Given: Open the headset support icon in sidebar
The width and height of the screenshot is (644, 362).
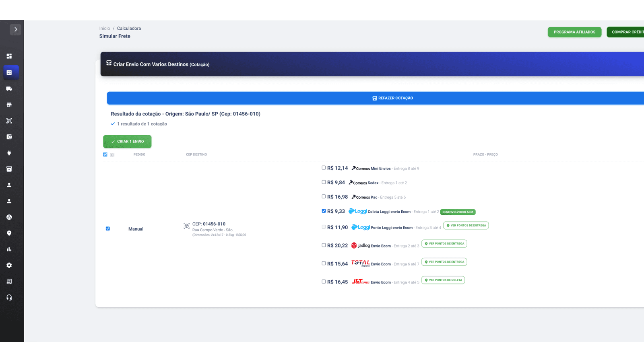Looking at the screenshot, I should click(x=9, y=298).
